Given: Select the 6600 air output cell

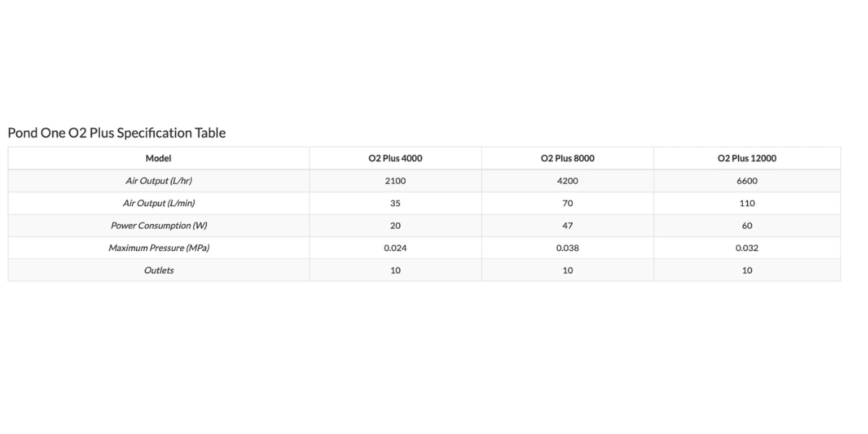Looking at the screenshot, I should [x=746, y=181].
